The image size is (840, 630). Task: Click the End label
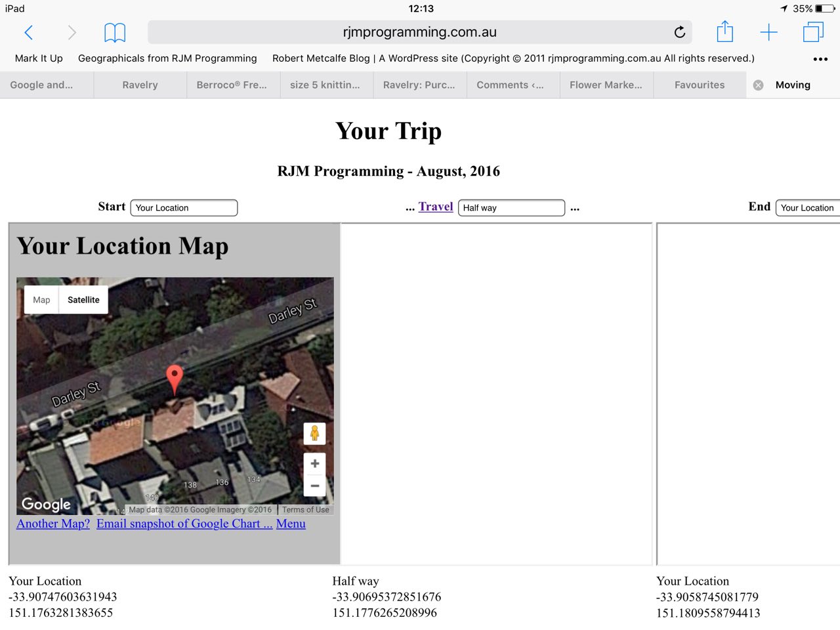click(759, 207)
